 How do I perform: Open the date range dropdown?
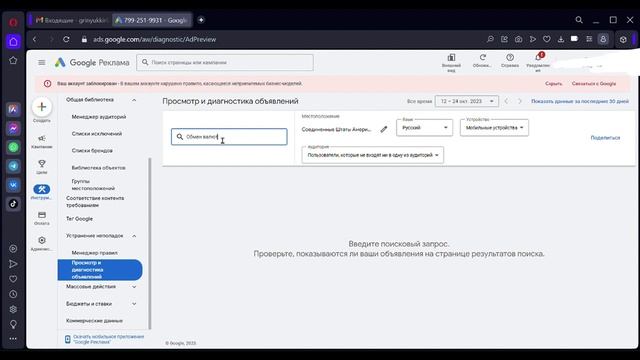point(467,101)
